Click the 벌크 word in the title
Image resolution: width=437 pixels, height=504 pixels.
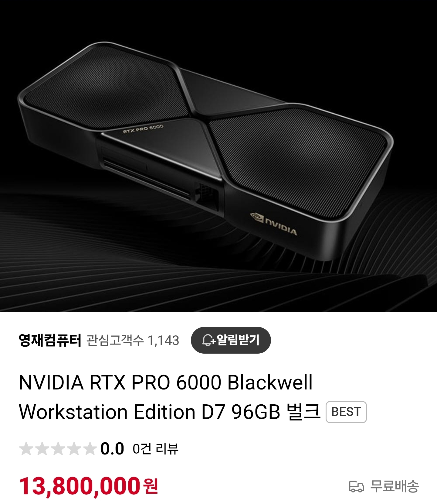(x=303, y=412)
